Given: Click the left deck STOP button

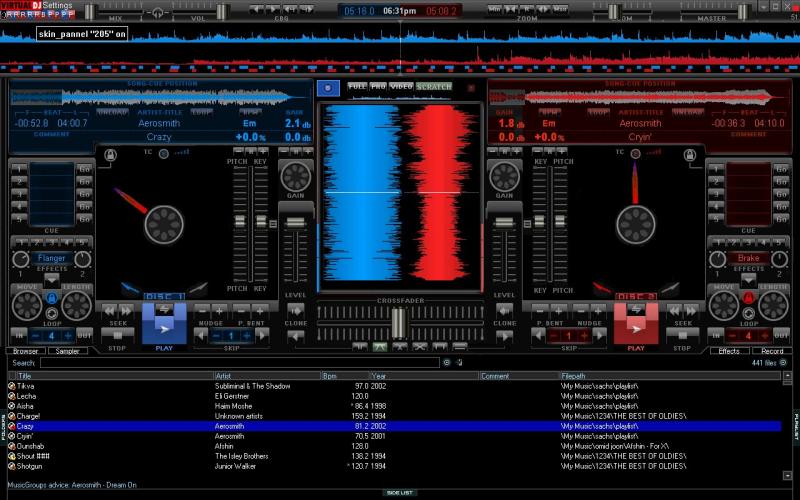Looking at the screenshot, I should (x=117, y=335).
